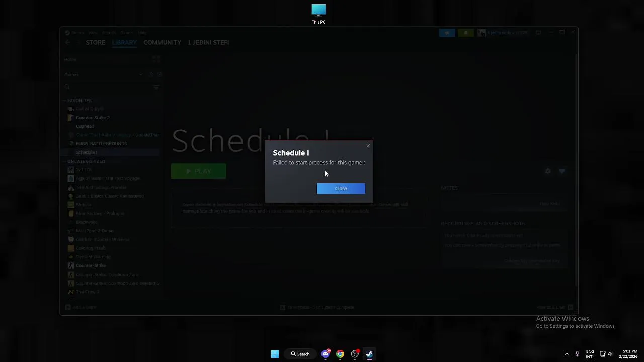Screen dimensions: 644x362
Task: Dismiss the Schedule I dialog with its X
Action: click(x=368, y=146)
